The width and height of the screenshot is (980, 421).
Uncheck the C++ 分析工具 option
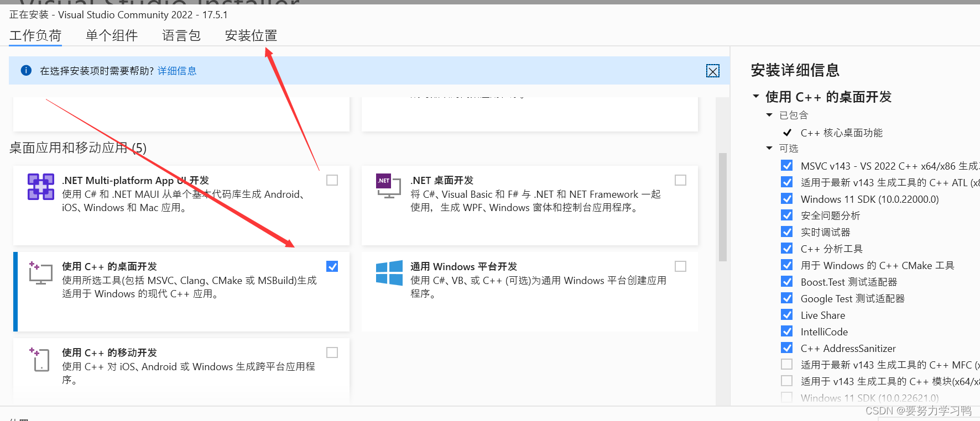(x=786, y=248)
